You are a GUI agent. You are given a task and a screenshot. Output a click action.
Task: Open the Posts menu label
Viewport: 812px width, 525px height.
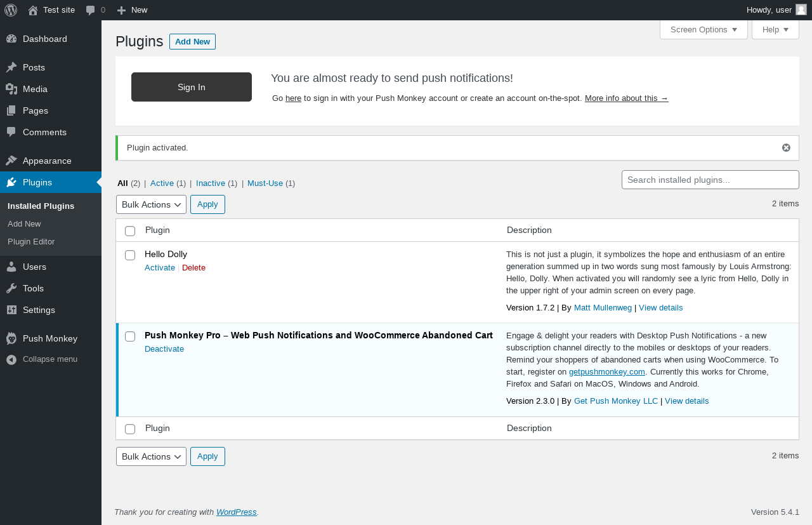click(x=34, y=67)
